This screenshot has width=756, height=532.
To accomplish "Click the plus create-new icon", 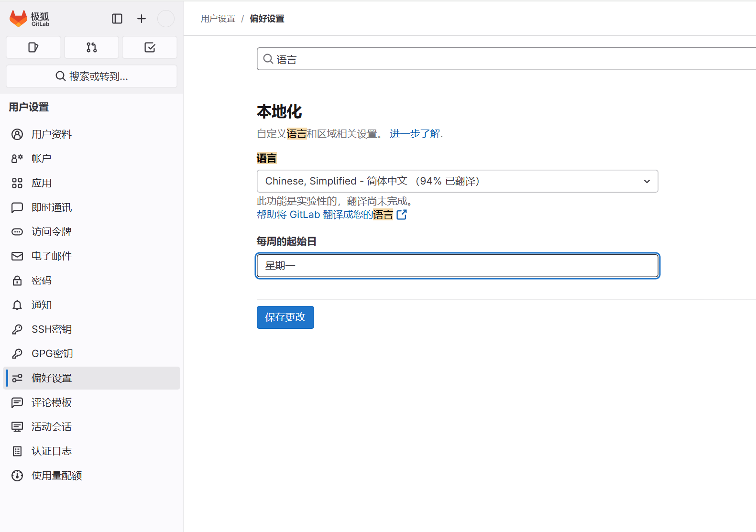I will click(x=142, y=19).
